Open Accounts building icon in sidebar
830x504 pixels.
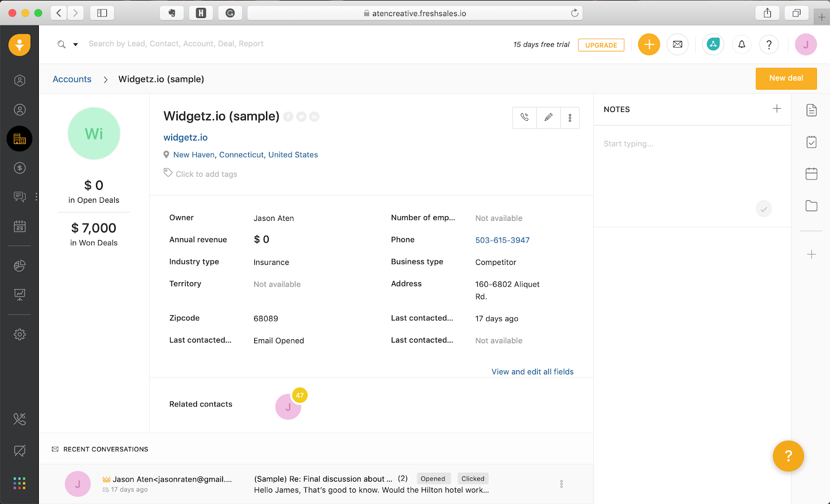(x=20, y=139)
